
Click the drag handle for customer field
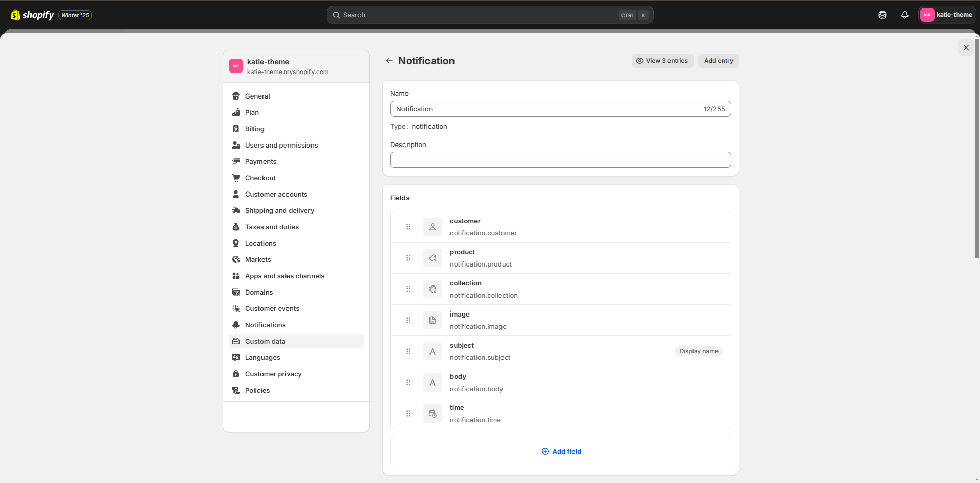coord(408,227)
